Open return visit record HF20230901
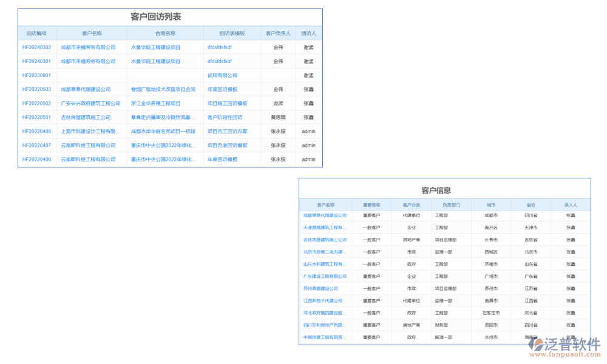 coord(38,75)
